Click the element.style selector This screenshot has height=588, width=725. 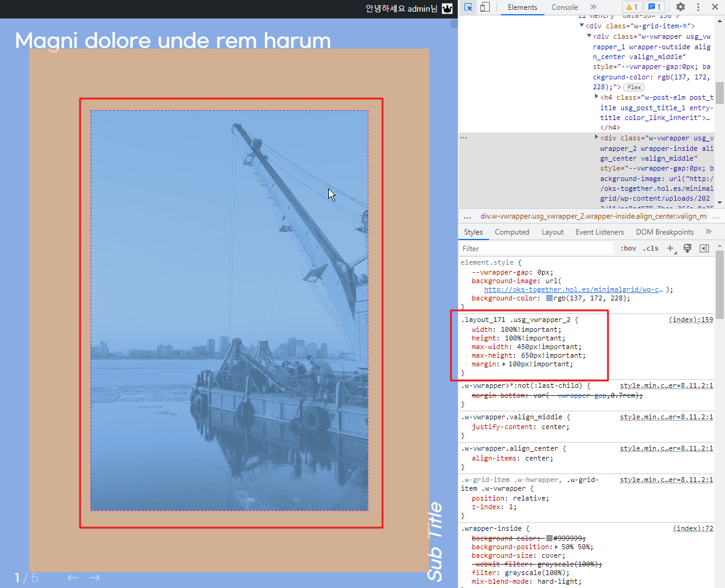point(487,262)
